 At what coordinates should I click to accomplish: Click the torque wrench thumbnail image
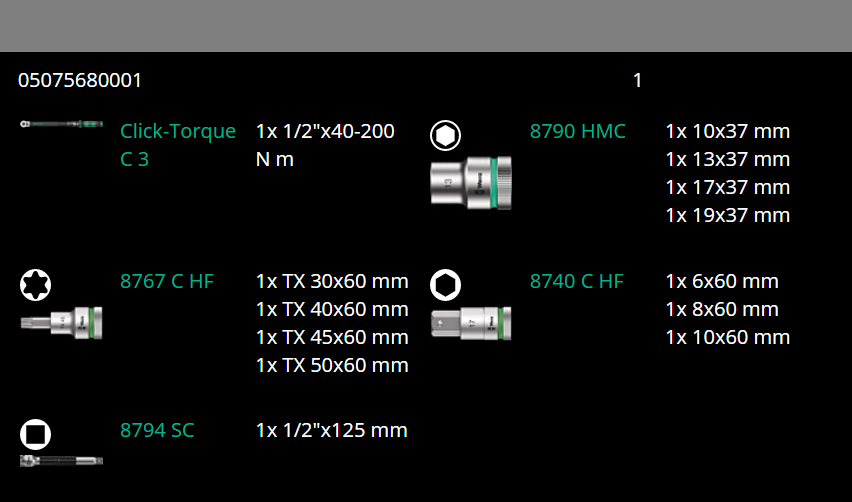coord(61,126)
